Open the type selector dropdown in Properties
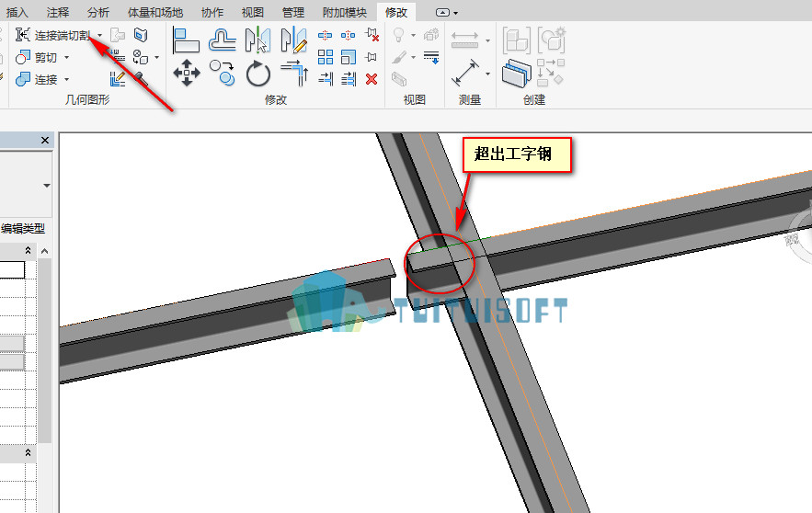812x513 pixels. tap(47, 186)
